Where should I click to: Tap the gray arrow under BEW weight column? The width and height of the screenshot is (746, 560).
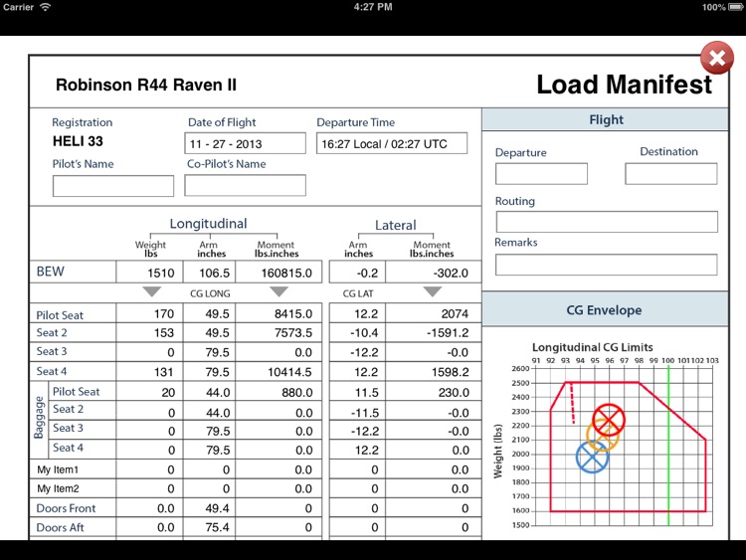click(x=152, y=291)
